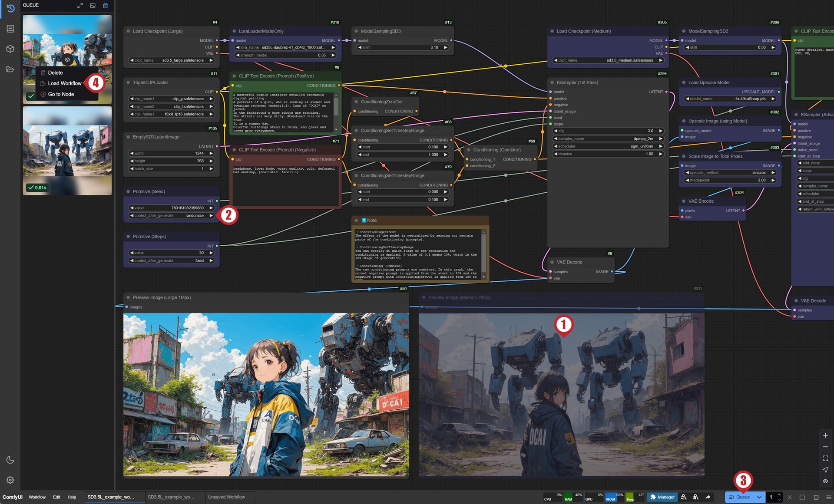Image resolution: width=834 pixels, height=504 pixels.
Task: Toggle collapse dot on VAE Encode node
Action: (x=684, y=201)
